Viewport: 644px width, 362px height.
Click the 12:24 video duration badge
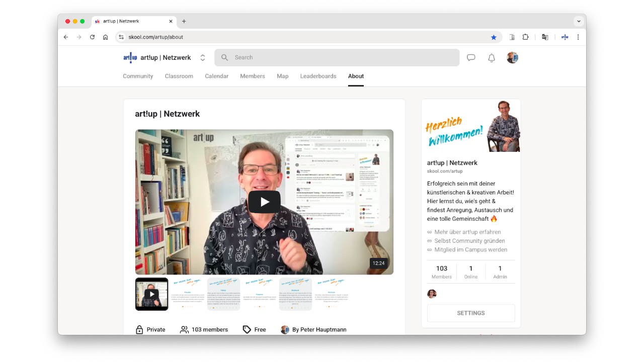[x=378, y=263]
